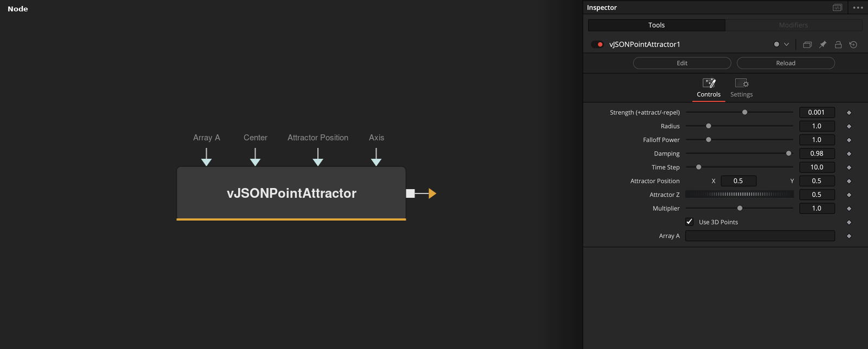
Task: Lock the vJSONPointAttractor1 tool
Action: pyautogui.click(x=838, y=44)
